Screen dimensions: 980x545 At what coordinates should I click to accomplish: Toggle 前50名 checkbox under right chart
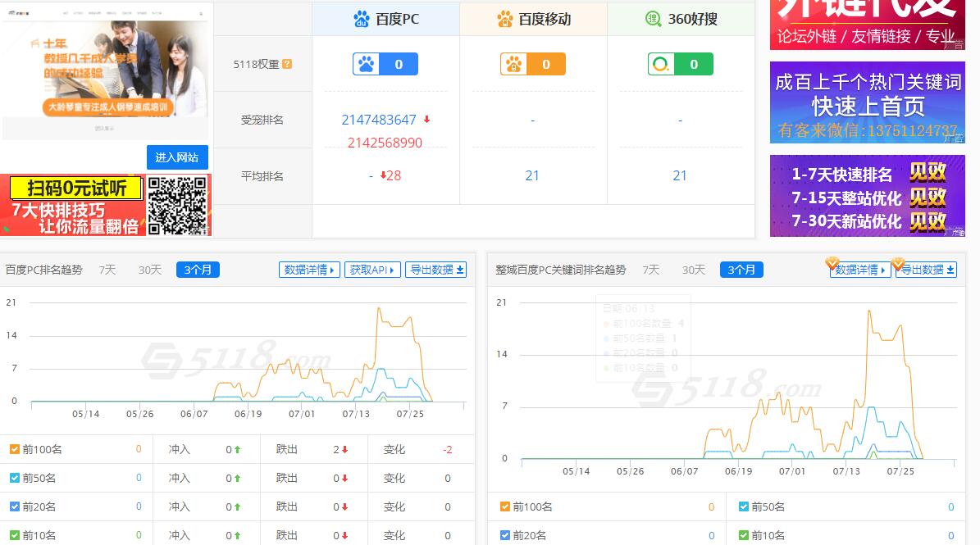tap(744, 506)
